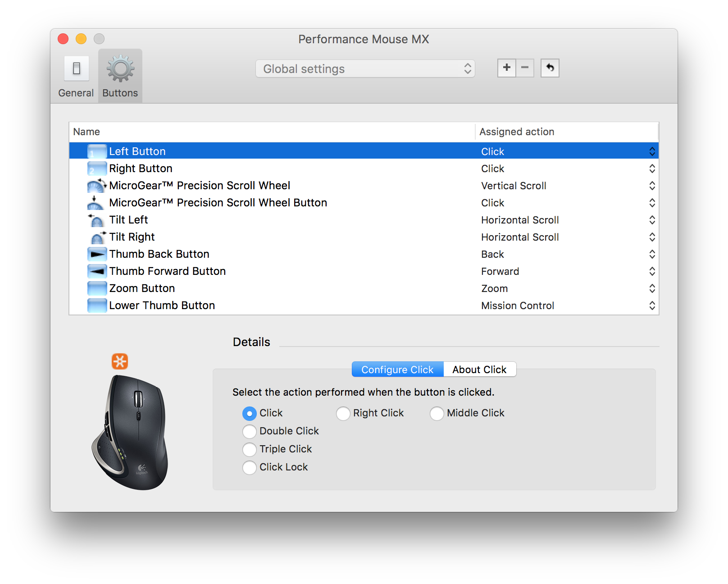
Task: Click the Thumb Forward Button icon
Action: (x=97, y=271)
